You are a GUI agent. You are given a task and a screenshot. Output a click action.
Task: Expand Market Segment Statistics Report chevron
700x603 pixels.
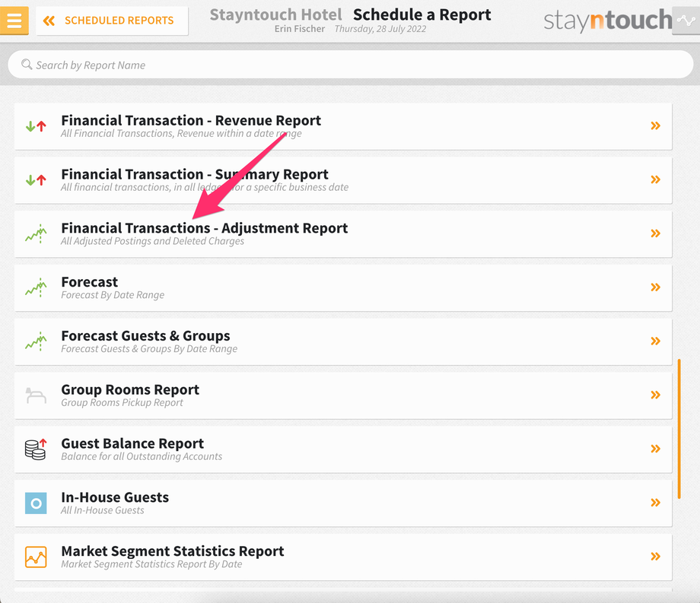[655, 556]
